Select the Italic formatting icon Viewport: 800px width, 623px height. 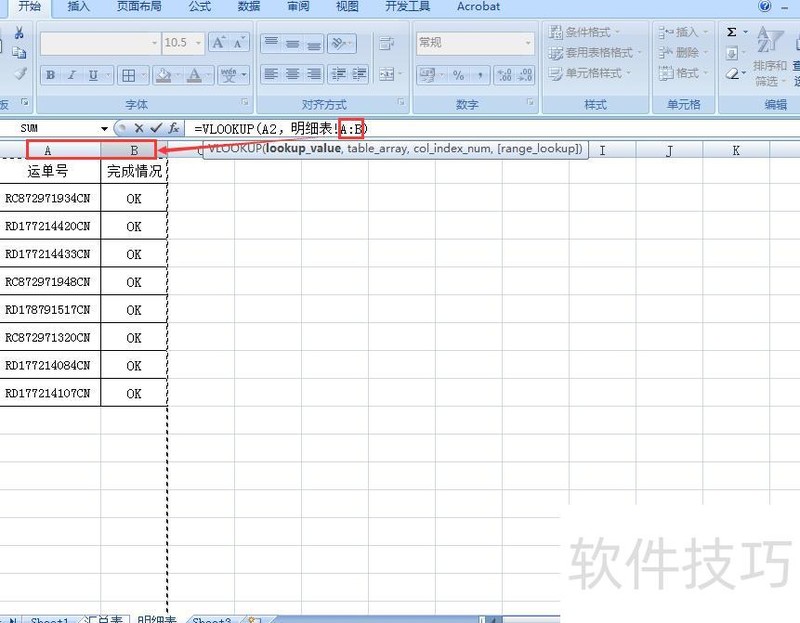click(x=72, y=74)
